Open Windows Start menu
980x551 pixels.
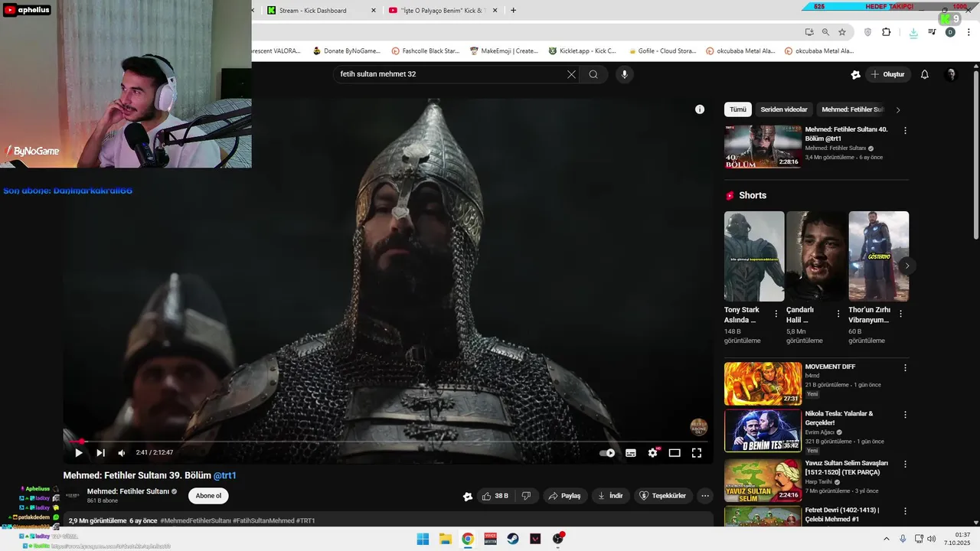click(423, 539)
